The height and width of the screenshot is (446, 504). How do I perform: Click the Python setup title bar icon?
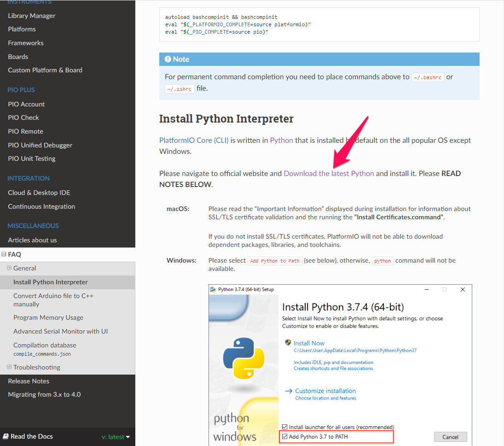(213, 290)
